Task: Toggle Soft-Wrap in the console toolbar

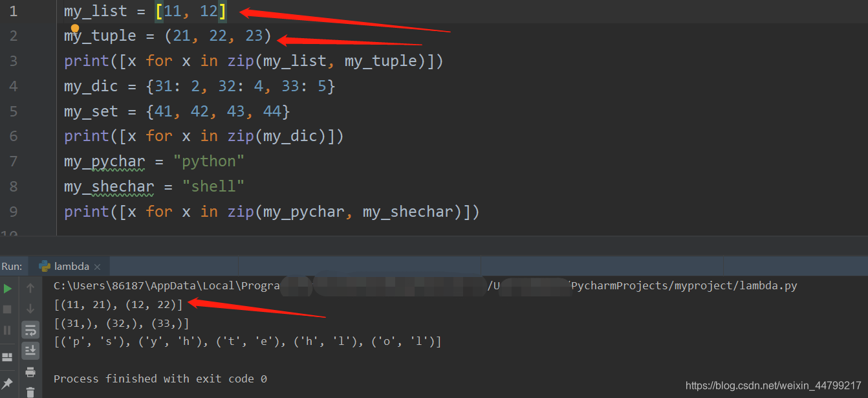Action: pos(30,330)
